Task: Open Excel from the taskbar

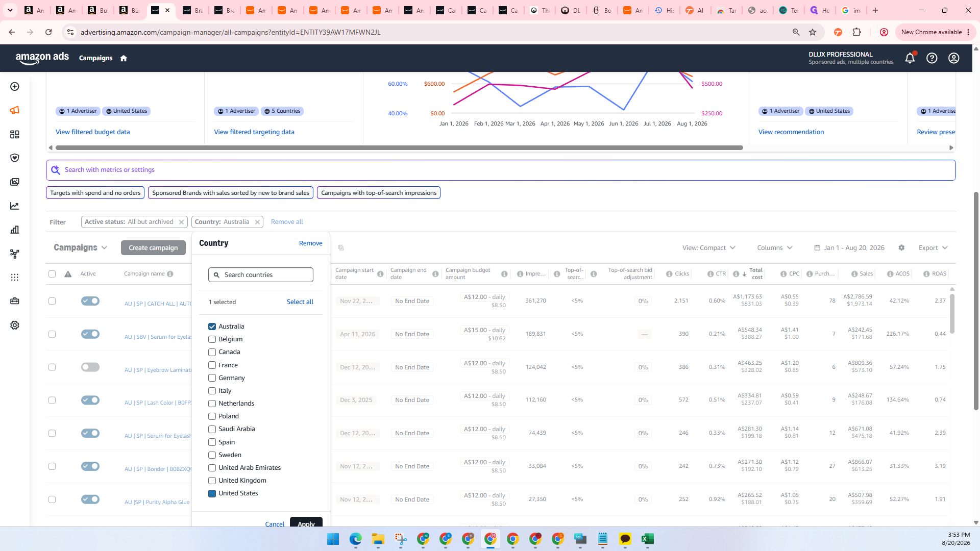Action: pos(647,539)
